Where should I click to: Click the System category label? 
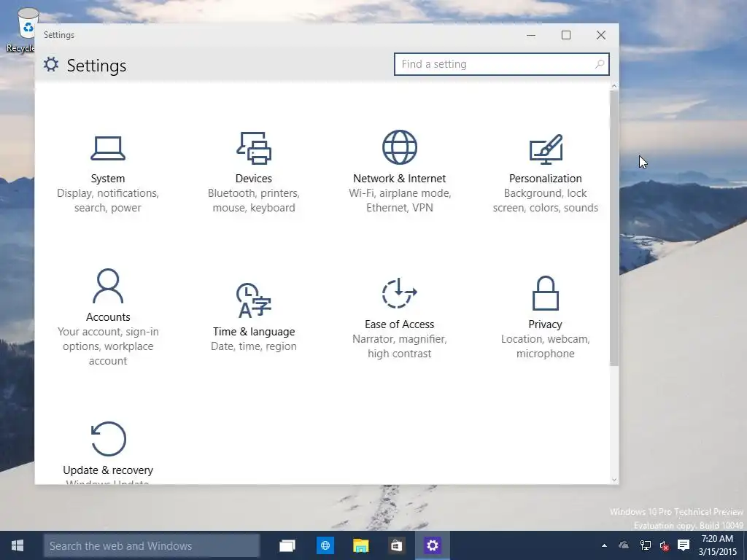pyautogui.click(x=108, y=179)
